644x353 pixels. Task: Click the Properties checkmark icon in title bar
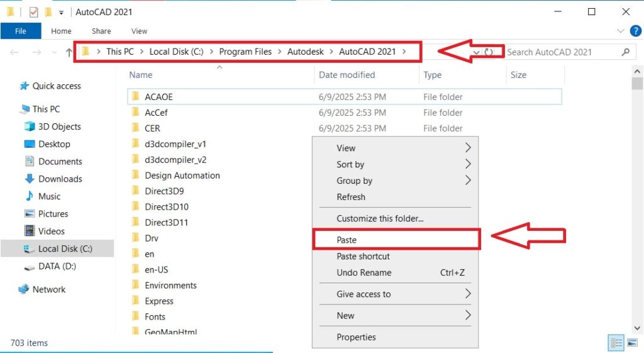tap(34, 13)
